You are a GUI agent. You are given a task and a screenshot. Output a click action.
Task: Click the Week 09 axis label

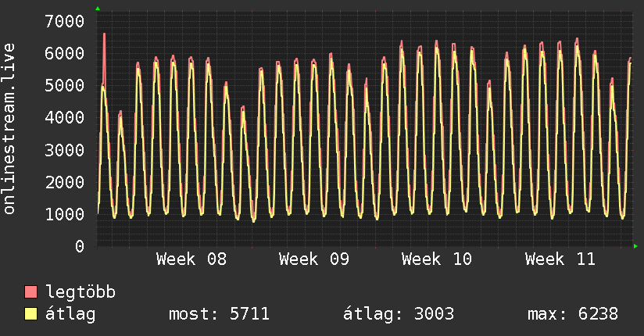click(314, 259)
